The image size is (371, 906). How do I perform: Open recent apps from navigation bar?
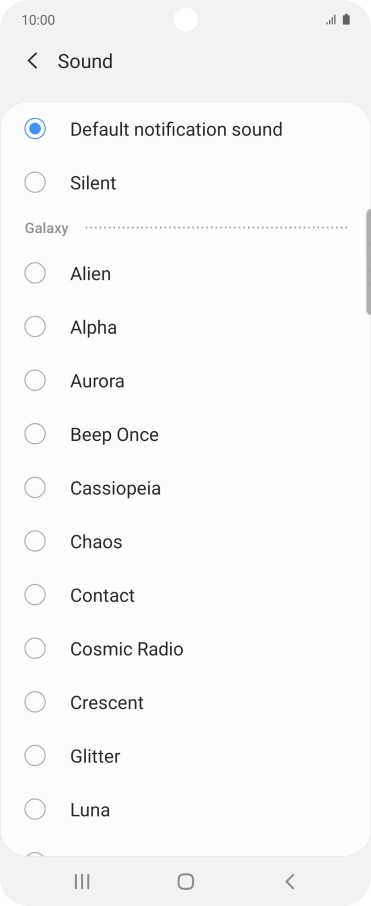(82, 881)
